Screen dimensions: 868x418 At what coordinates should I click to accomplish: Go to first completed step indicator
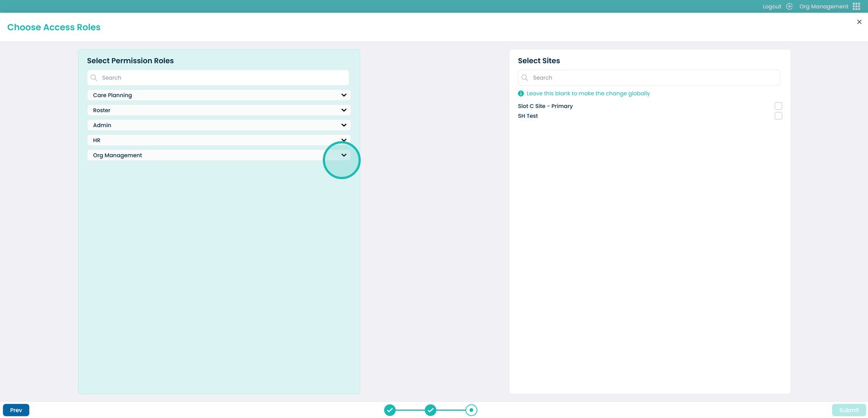pyautogui.click(x=390, y=410)
